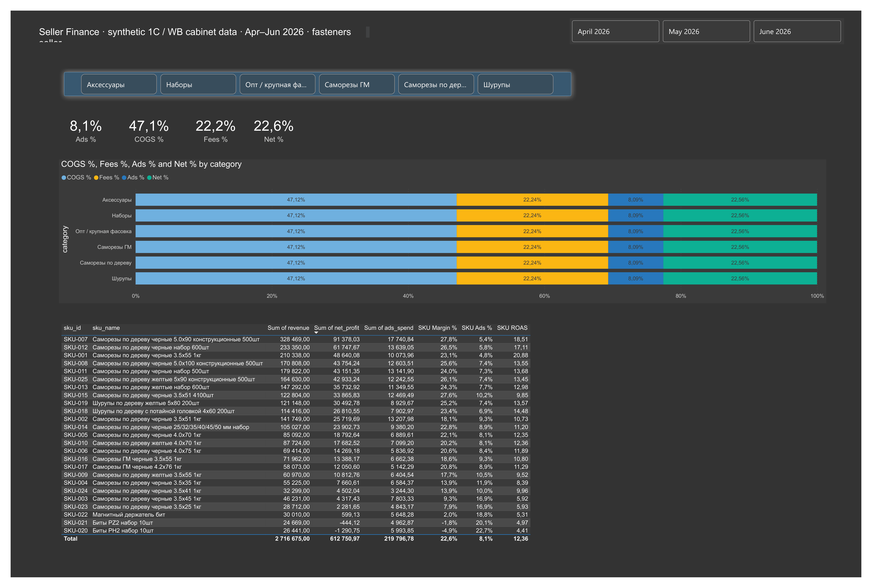Select the April 2026 month slicer
872x588 pixels.
coord(615,31)
